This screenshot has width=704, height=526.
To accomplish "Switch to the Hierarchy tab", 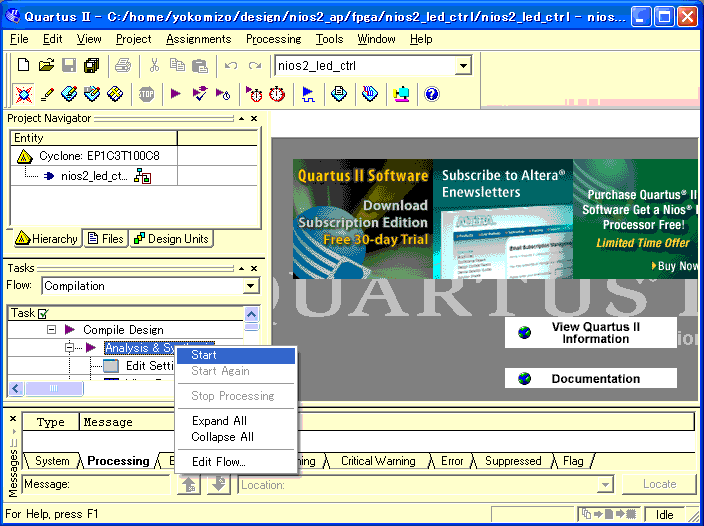I will tap(46, 239).
